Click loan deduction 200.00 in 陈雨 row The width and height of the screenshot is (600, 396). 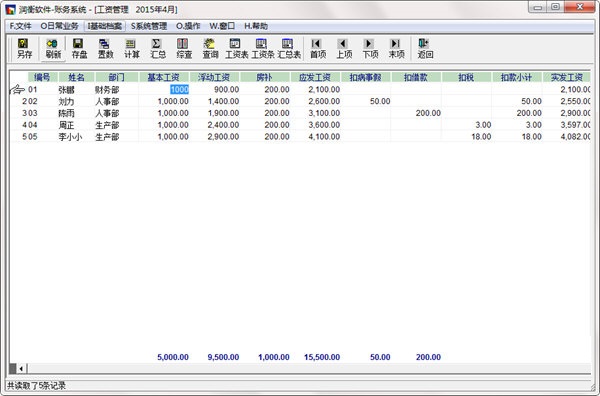click(x=428, y=113)
